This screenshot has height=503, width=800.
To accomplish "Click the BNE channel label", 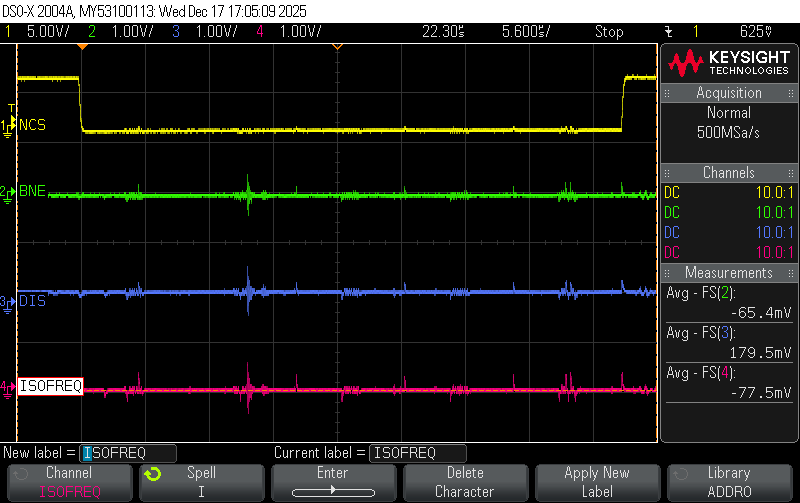I will pyautogui.click(x=32, y=191).
